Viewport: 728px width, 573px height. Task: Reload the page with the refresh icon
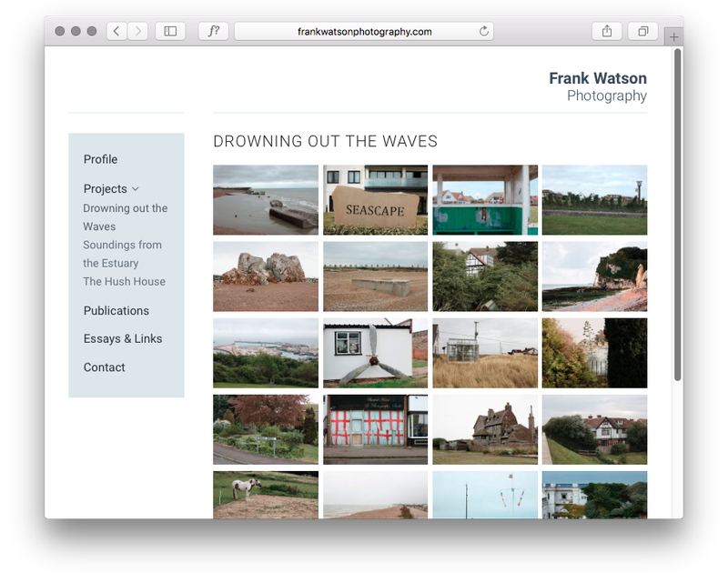(x=484, y=31)
